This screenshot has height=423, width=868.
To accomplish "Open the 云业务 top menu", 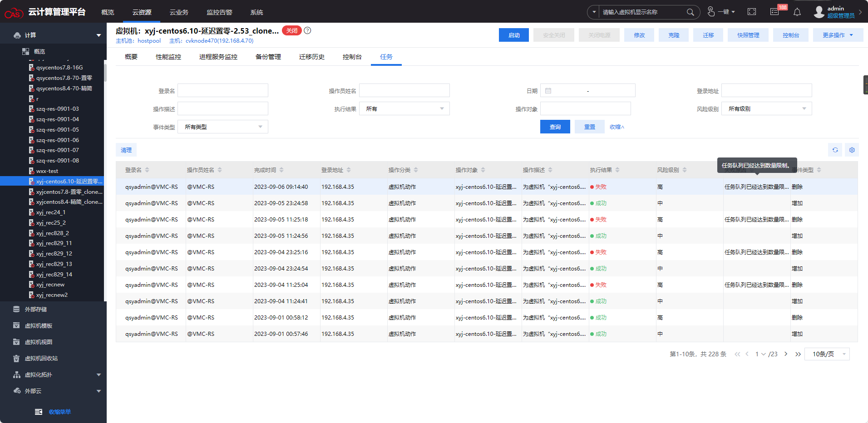I will [179, 12].
